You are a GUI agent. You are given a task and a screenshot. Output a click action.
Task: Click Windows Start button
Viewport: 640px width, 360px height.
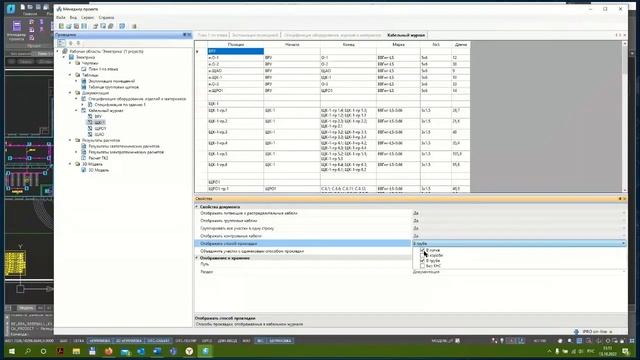(x=11, y=351)
